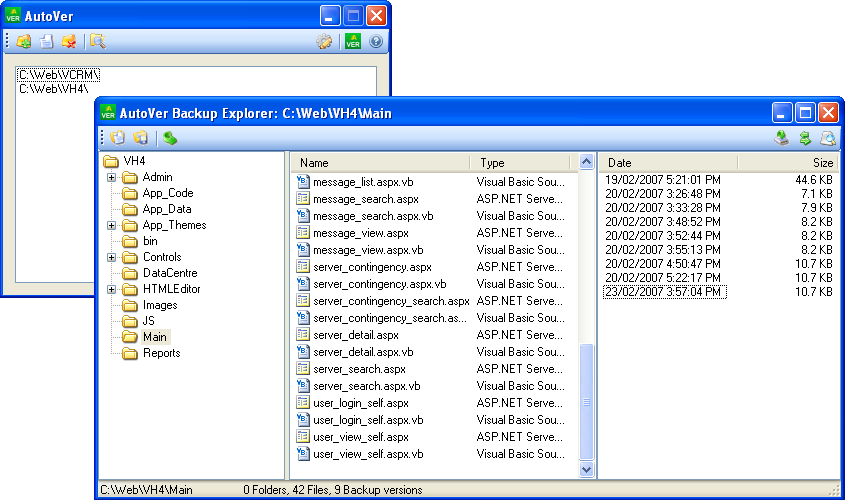Click the document magnifier view icon in Backup Explorer
Viewport: 846px width, 500px height.
(x=828, y=138)
